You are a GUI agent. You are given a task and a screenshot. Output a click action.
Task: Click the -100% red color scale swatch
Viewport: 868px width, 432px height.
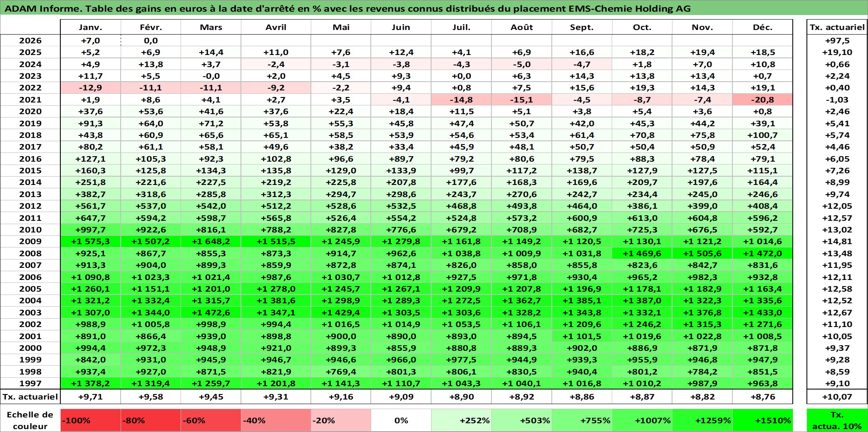tap(91, 420)
